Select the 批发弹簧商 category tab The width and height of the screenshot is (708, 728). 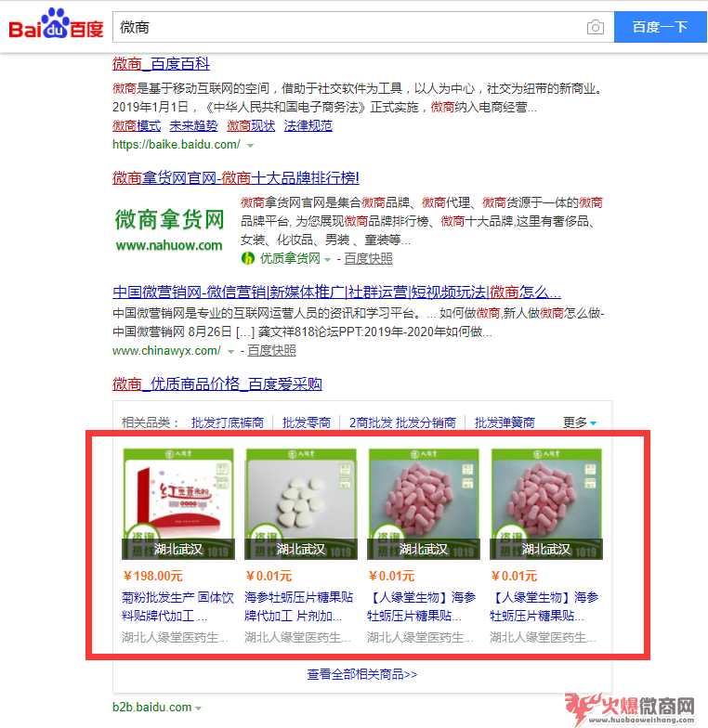[x=505, y=422]
